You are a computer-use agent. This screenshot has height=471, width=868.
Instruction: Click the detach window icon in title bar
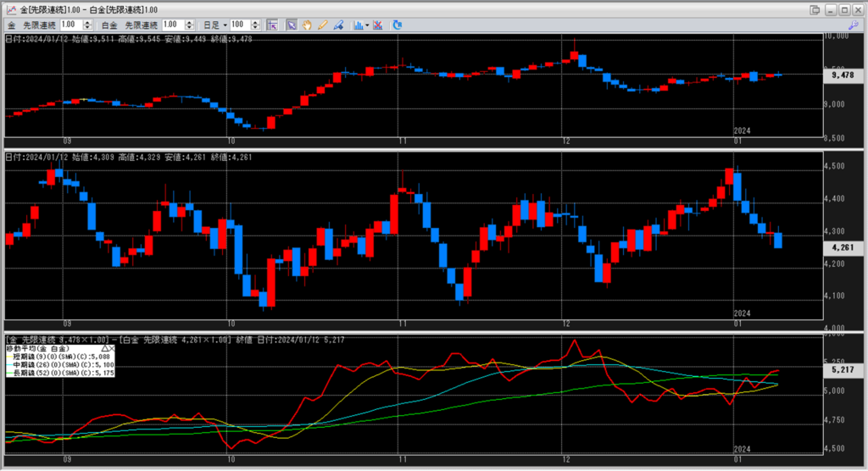[815, 8]
